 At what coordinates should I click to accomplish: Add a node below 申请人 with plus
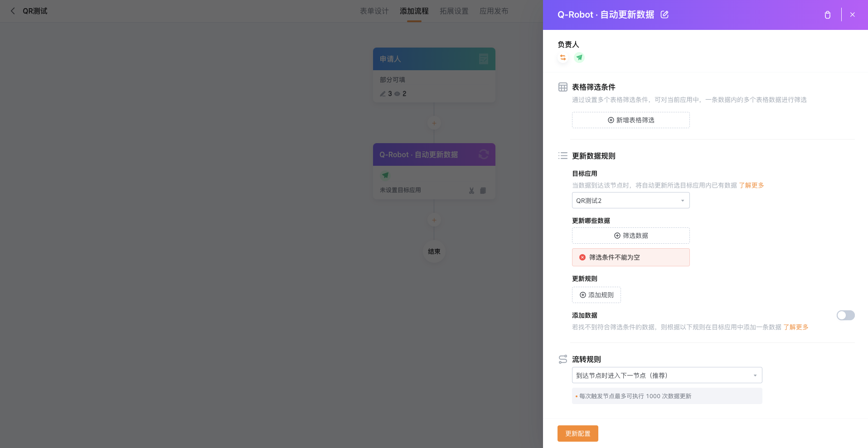point(434,123)
